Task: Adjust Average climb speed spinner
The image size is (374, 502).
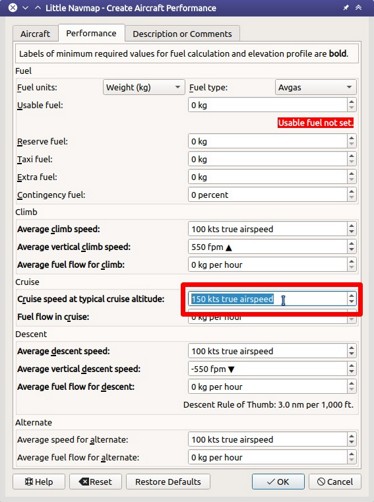Action: [x=351, y=229]
